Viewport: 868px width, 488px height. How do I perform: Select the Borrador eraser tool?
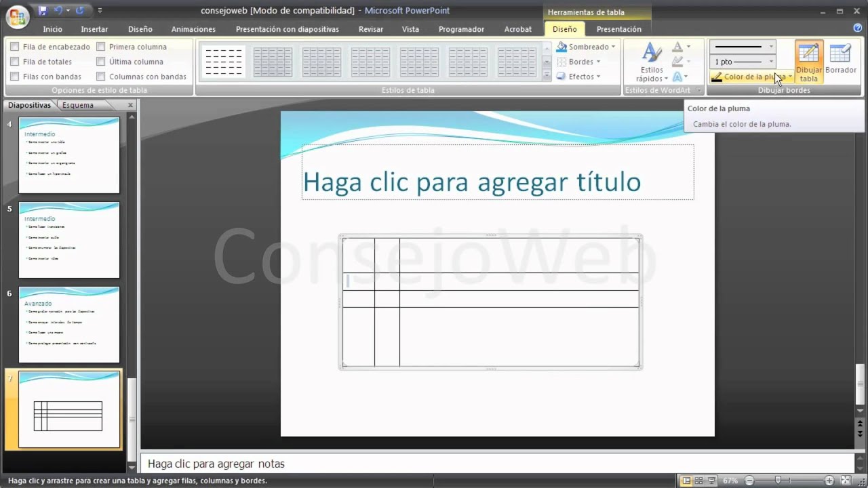coord(840,59)
